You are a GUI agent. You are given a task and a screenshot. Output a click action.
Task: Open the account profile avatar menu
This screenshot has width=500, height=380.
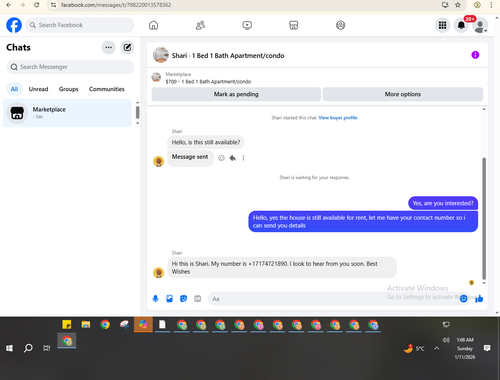(480, 26)
